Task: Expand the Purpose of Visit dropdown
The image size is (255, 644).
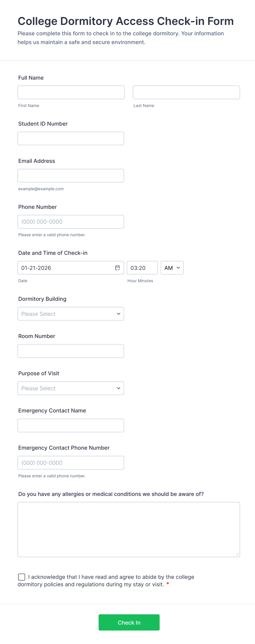Action: click(70, 388)
